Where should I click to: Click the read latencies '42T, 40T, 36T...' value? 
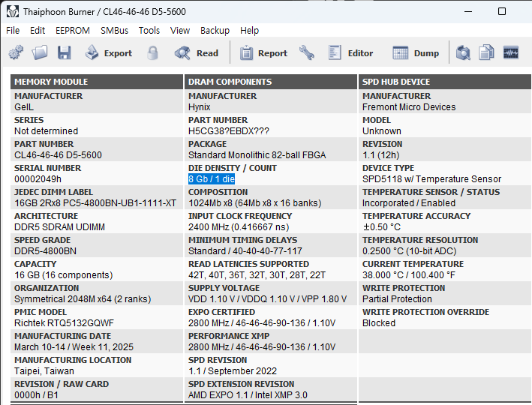(x=257, y=275)
